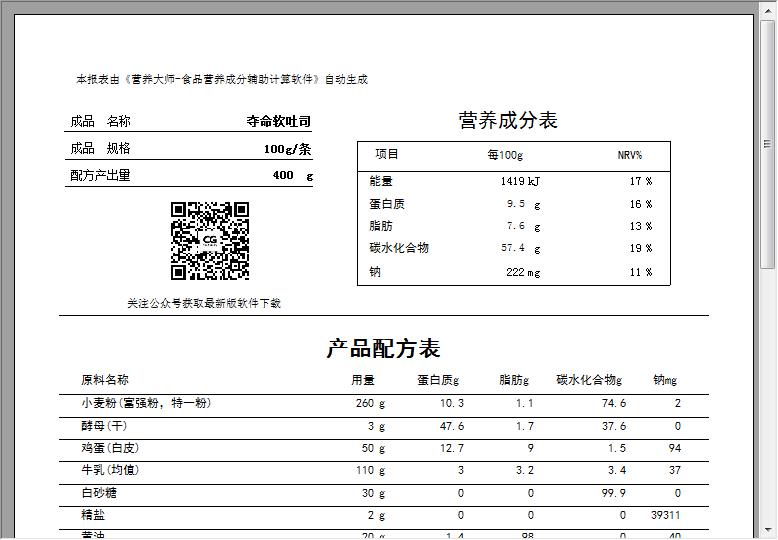
Task: Click the energy NRV 17 %
Action: tap(641, 181)
